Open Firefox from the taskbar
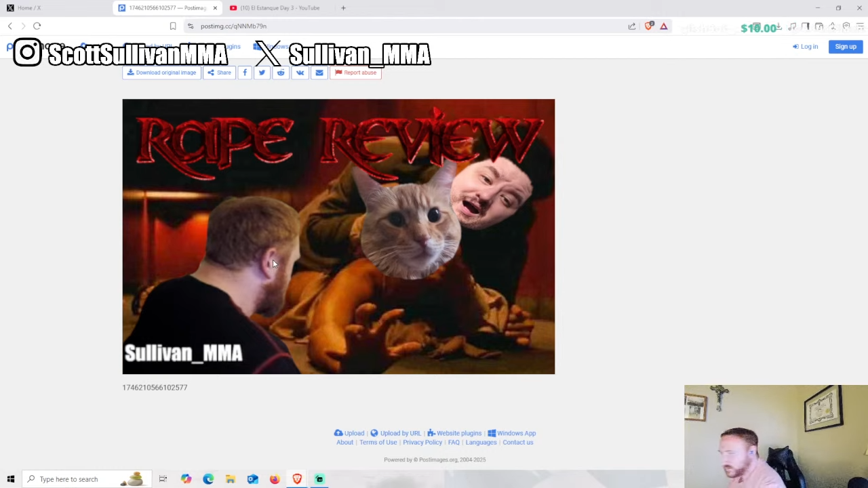868x488 pixels. pyautogui.click(x=275, y=479)
